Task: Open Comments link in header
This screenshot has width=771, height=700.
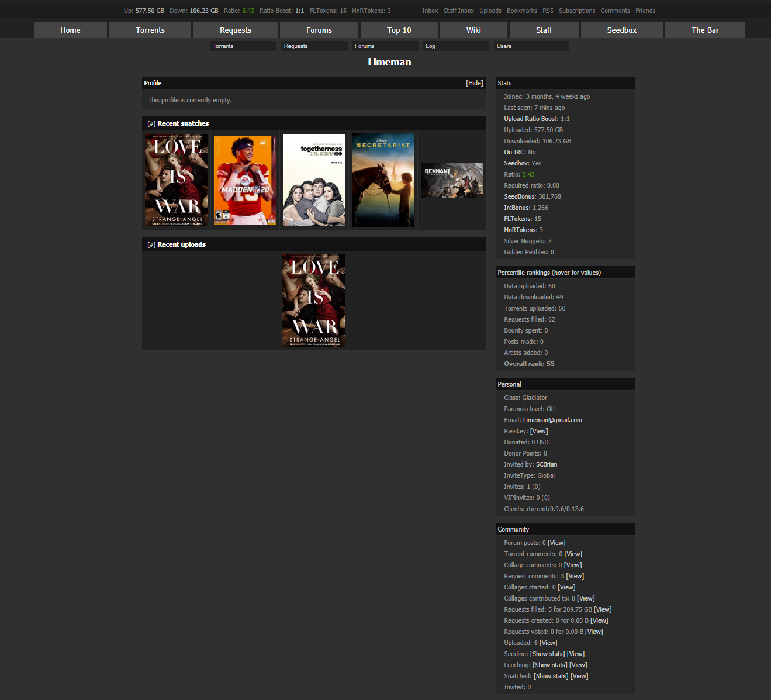Action: [x=616, y=11]
